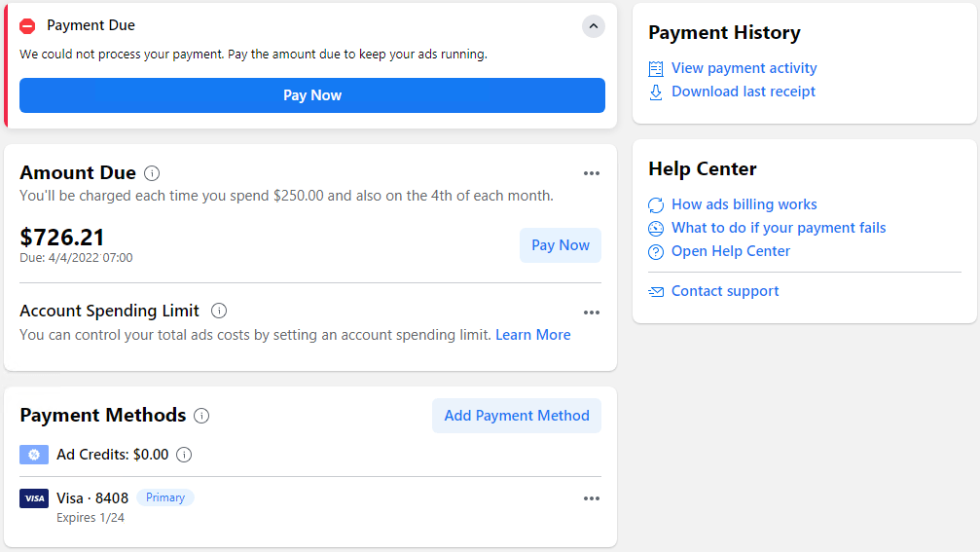Open How ads billing works article
Viewport: 980px width, 552px height.
tap(744, 204)
